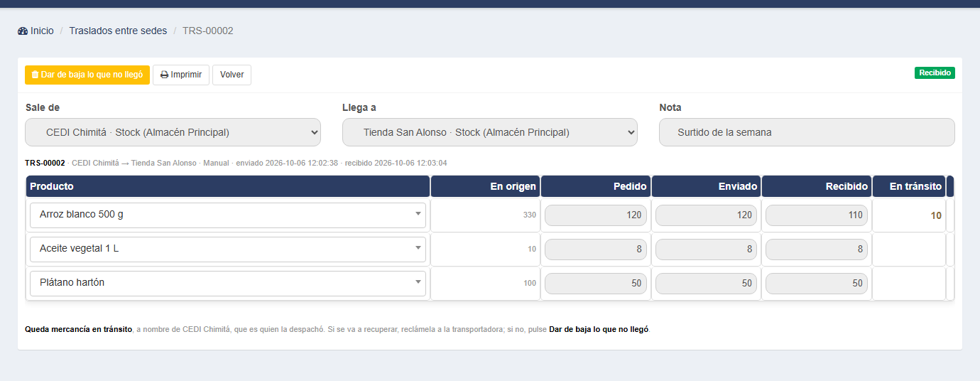Click Recibido field for Plátano hartón row
This screenshot has width=980, height=381.
(817, 283)
